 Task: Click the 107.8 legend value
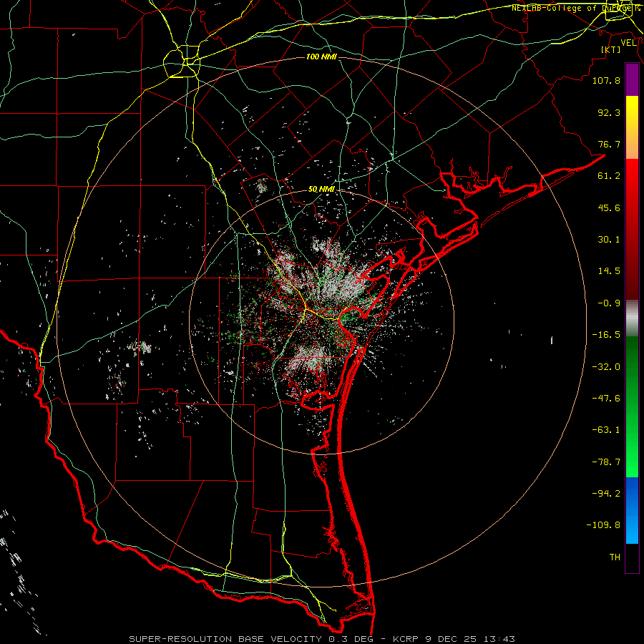[606, 80]
